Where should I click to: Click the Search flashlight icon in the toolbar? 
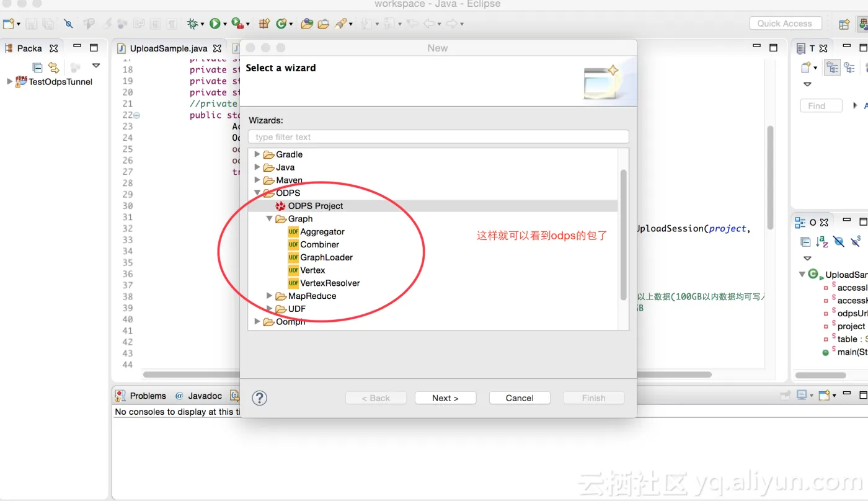click(x=340, y=24)
